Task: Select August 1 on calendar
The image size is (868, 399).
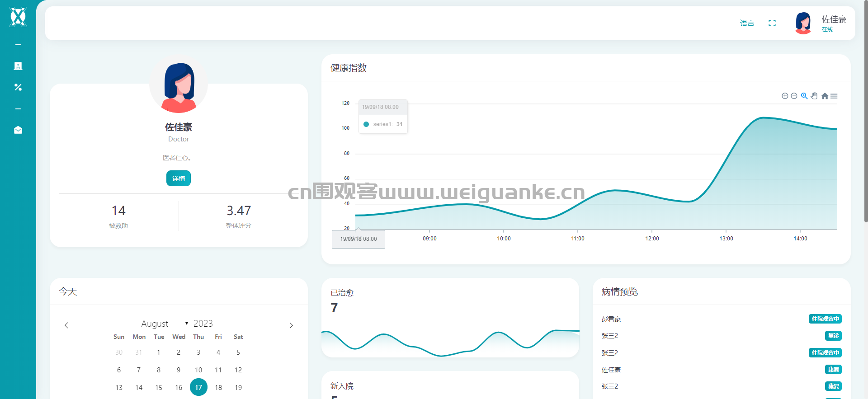Action: coord(159,352)
